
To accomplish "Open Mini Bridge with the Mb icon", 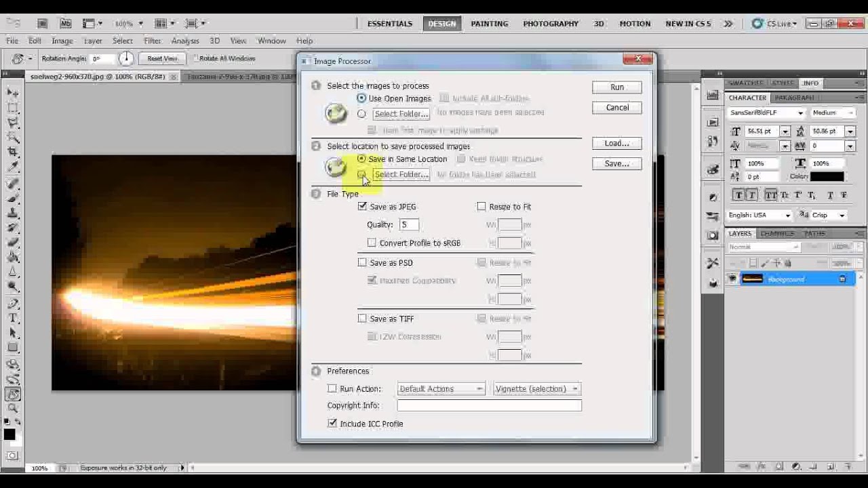I will tap(65, 23).
